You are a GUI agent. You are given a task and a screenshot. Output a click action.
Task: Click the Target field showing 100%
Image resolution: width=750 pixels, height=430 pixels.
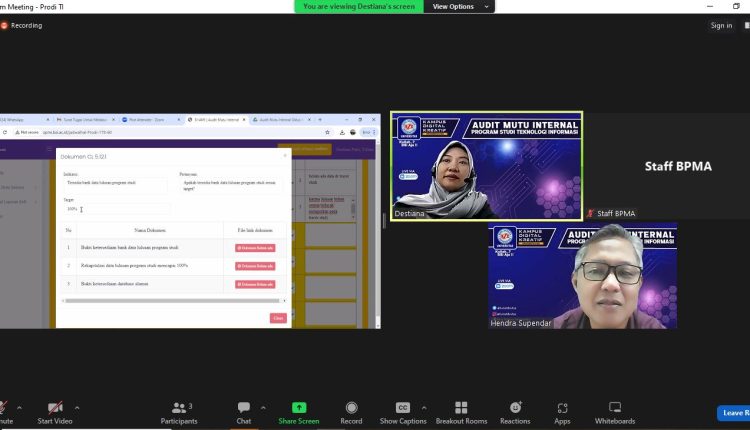(117, 209)
